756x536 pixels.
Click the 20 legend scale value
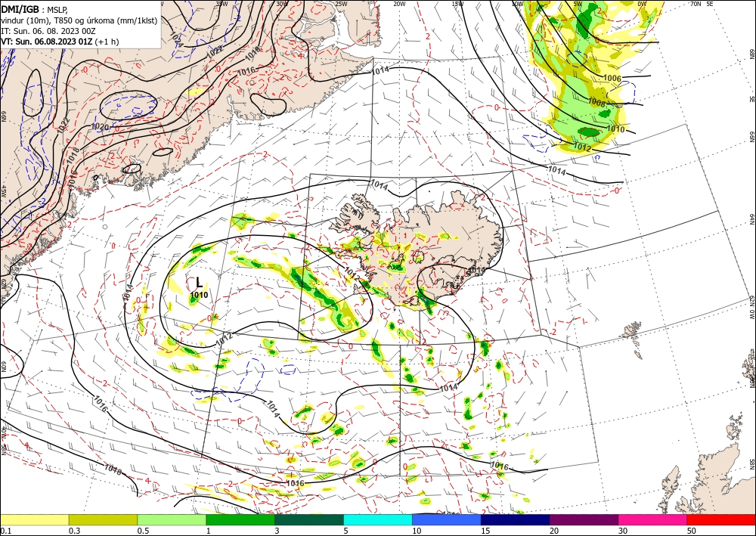[554, 531]
